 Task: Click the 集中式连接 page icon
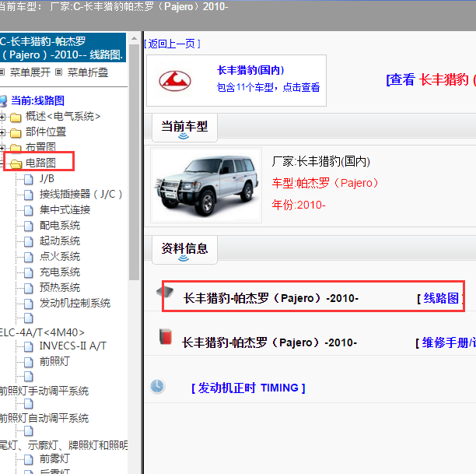pyautogui.click(x=29, y=210)
